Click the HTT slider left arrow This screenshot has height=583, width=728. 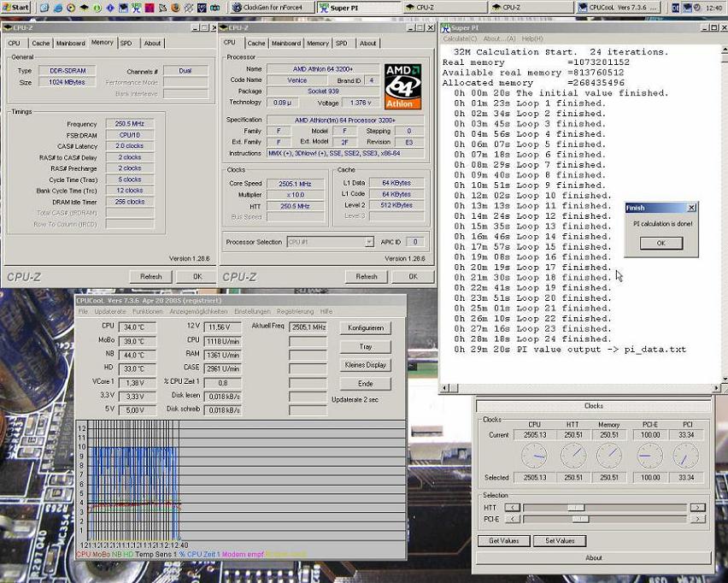point(513,507)
